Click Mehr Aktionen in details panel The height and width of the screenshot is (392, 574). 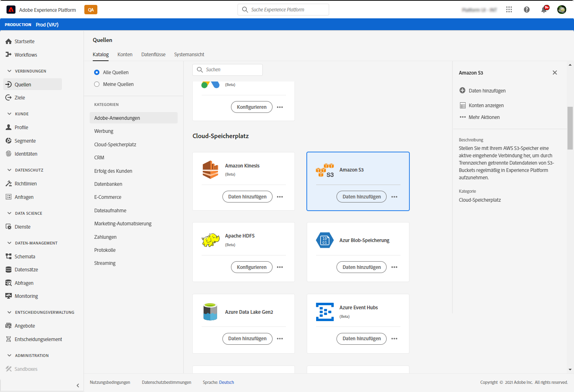pos(480,117)
